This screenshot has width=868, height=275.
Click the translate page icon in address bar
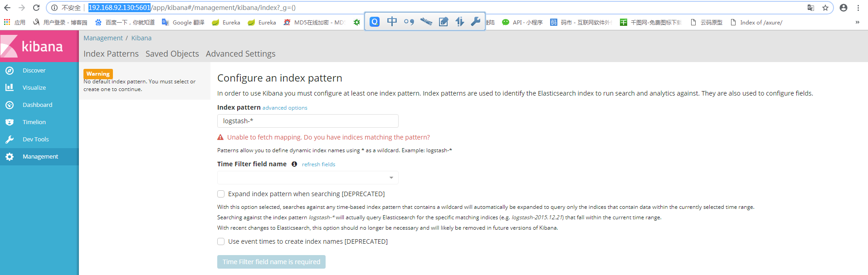[x=811, y=8]
